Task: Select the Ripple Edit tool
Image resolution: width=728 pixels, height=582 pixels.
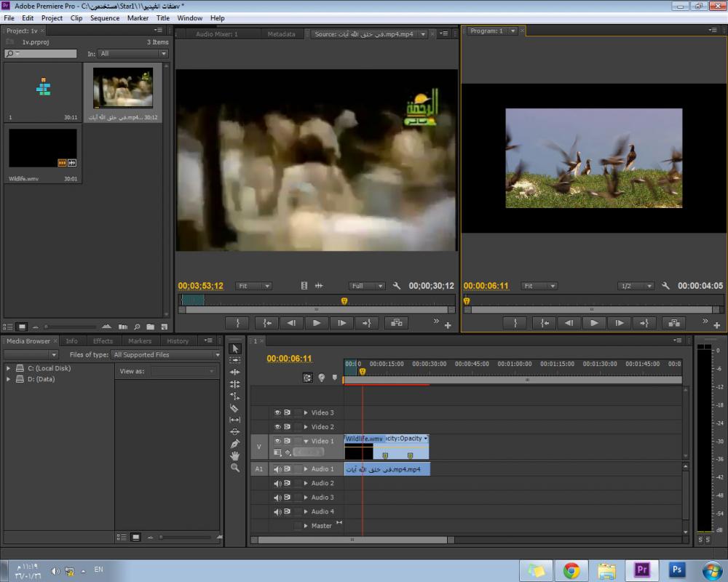Action: pos(235,372)
